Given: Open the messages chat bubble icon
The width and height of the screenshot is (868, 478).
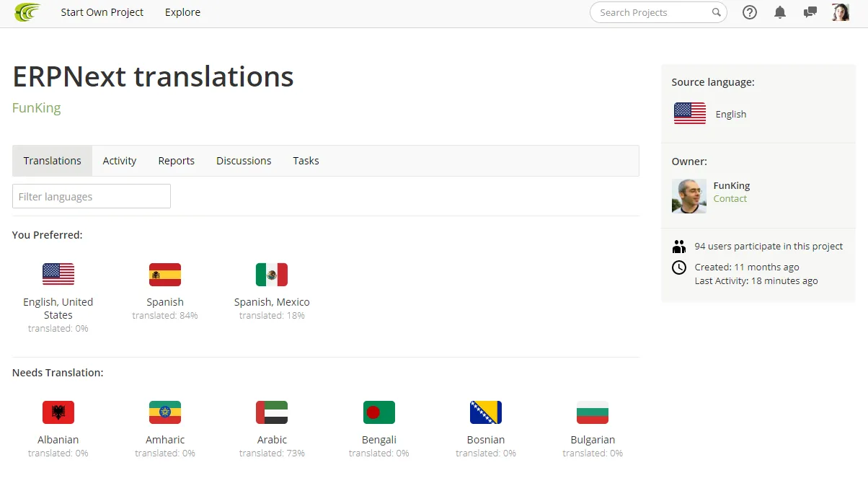Looking at the screenshot, I should pos(810,12).
